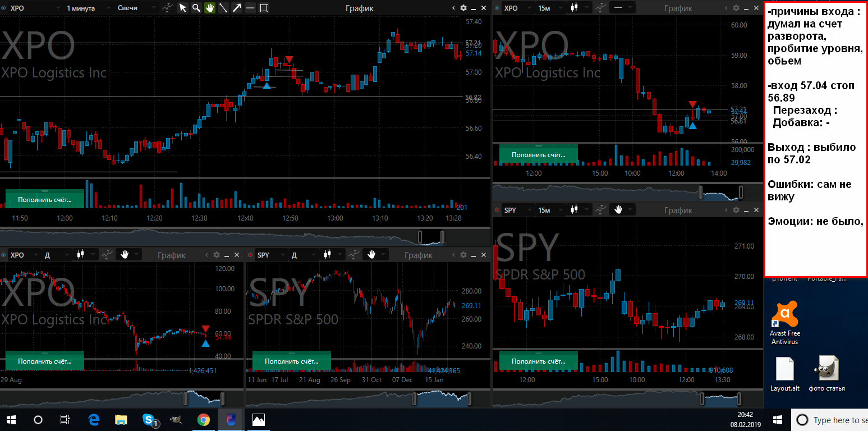Click the 57.14 current price label
This screenshot has height=431, width=868.
click(x=474, y=53)
